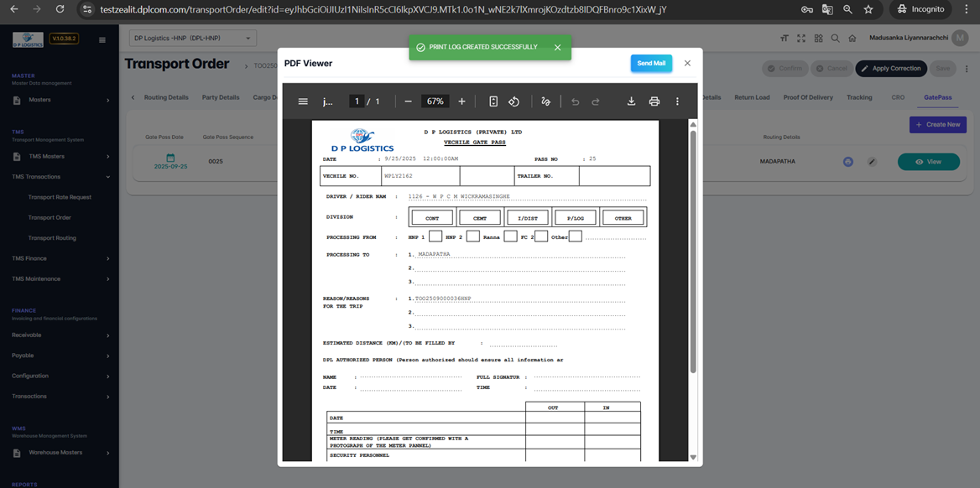
Task: Zoom in the PDF with plus
Action: 461,101
